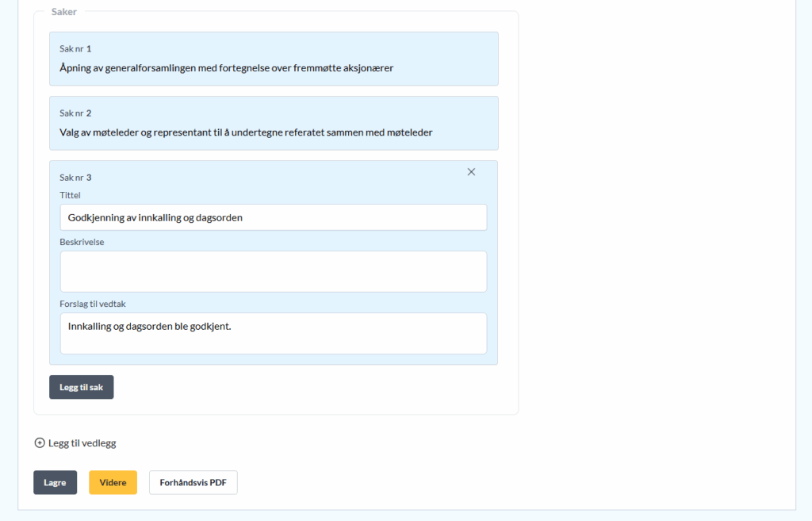Click the empty Beskrivelse text area

click(273, 271)
